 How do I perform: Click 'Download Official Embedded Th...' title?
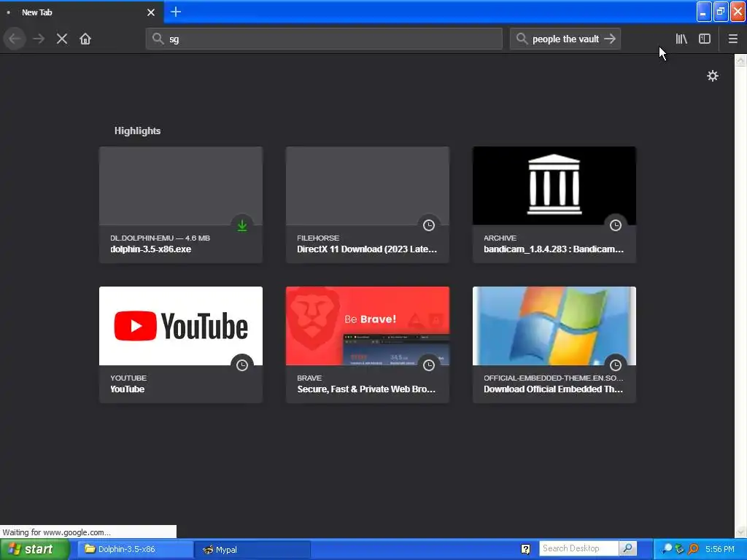click(553, 389)
